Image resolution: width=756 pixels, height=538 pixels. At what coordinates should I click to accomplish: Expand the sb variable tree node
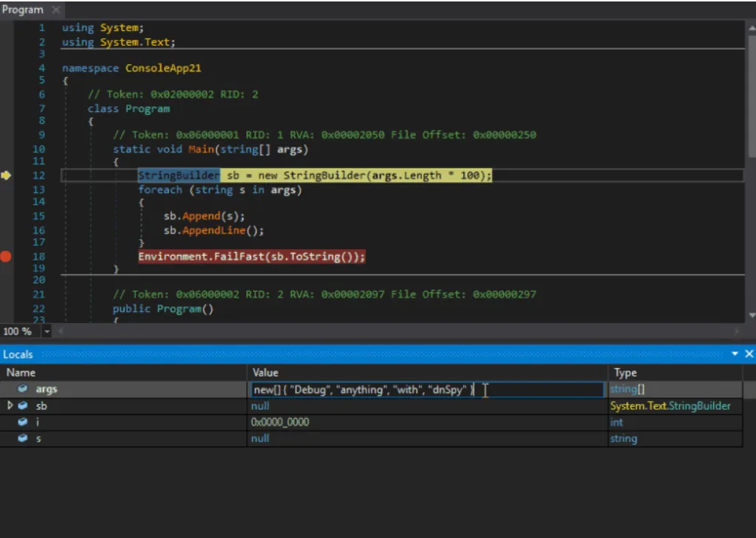[10, 406]
